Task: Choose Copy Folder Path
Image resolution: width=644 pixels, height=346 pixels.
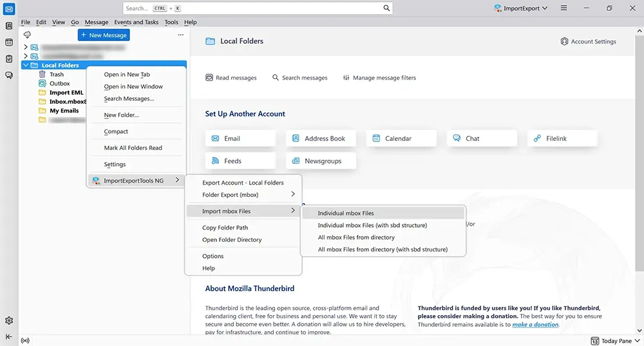Action: click(x=243, y=228)
